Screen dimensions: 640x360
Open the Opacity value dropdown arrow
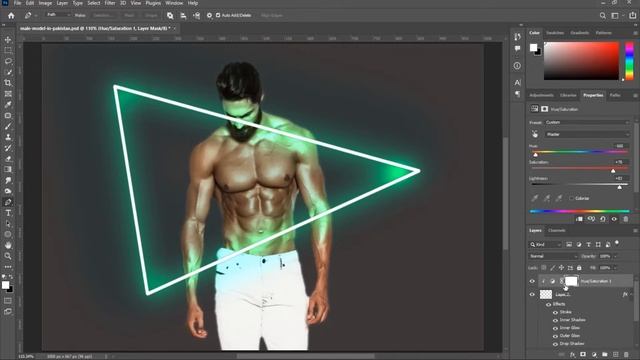tap(616, 256)
